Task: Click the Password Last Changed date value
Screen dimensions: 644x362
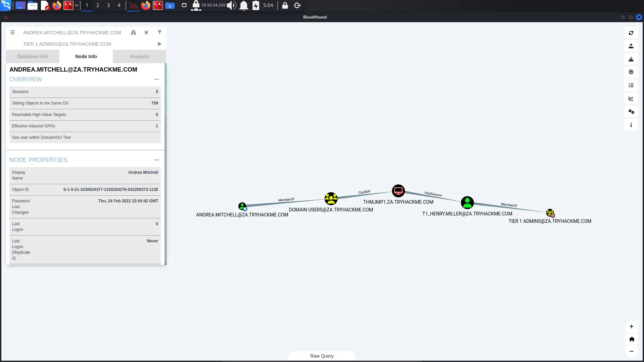Action: [x=128, y=201]
